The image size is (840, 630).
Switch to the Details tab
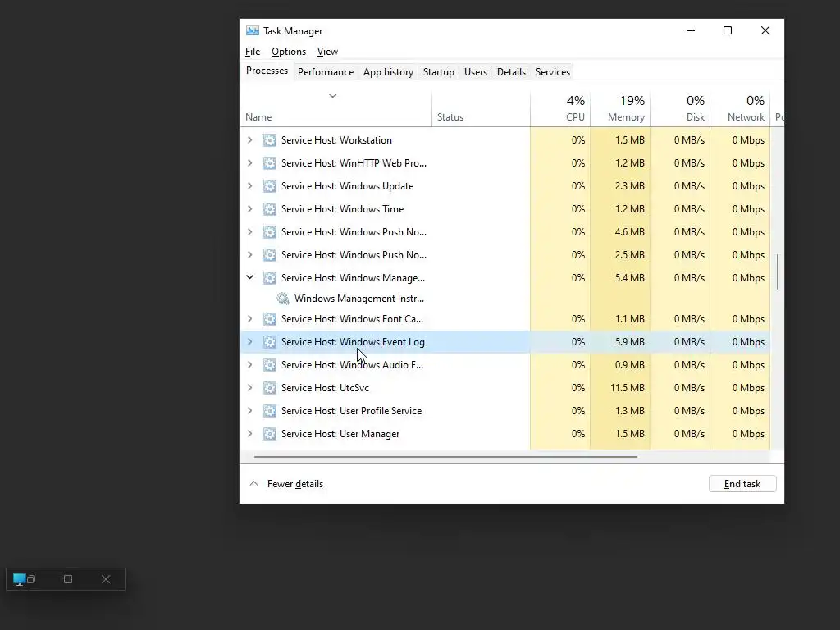point(511,72)
